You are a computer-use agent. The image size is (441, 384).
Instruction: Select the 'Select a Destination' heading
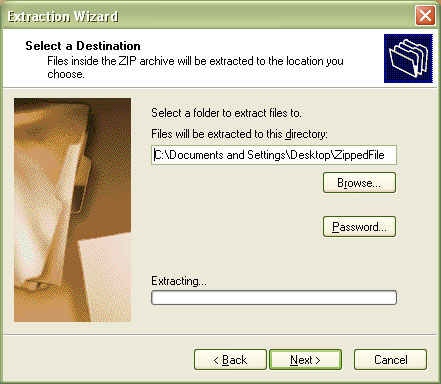point(83,46)
